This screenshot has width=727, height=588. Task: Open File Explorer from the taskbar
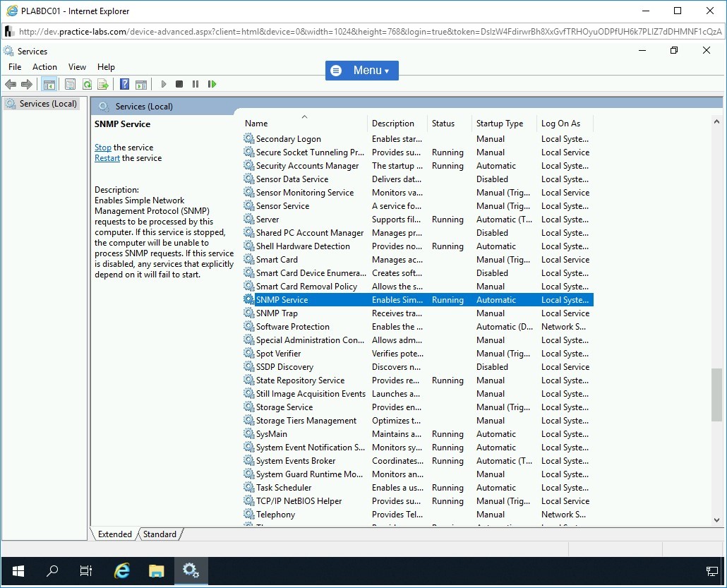click(x=156, y=570)
